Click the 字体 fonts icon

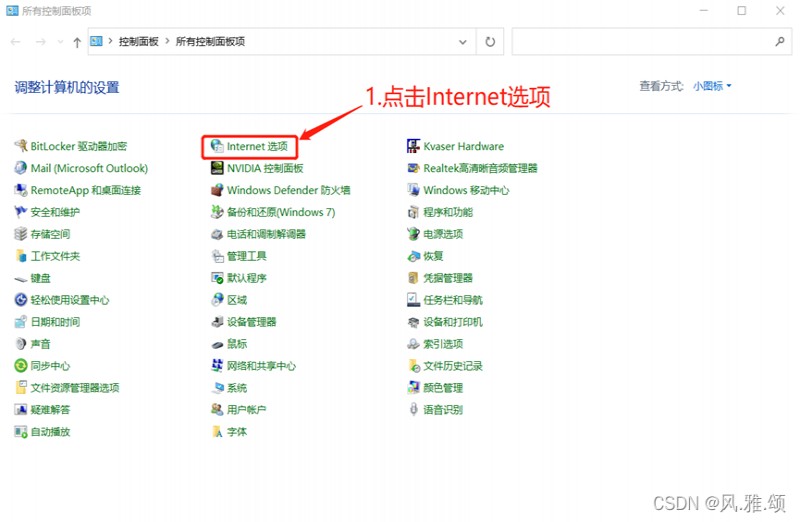pos(217,432)
